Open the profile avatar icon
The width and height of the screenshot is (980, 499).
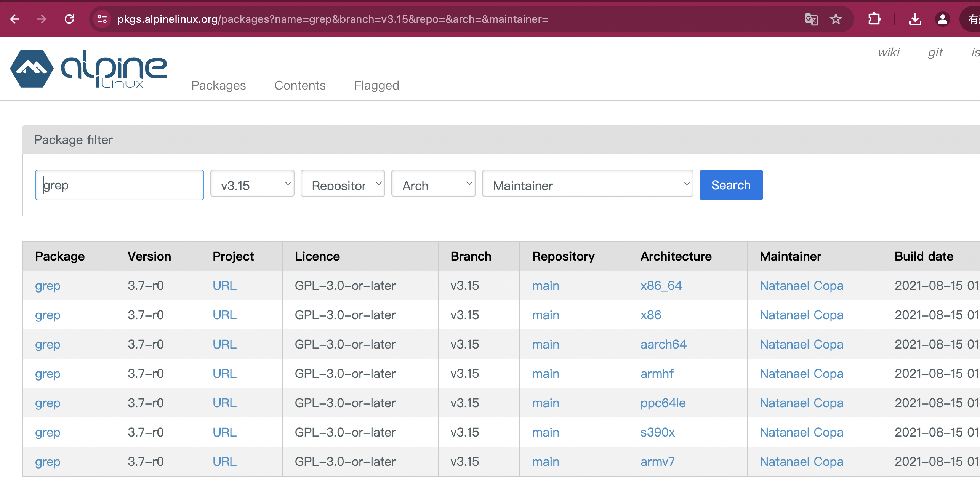[942, 19]
